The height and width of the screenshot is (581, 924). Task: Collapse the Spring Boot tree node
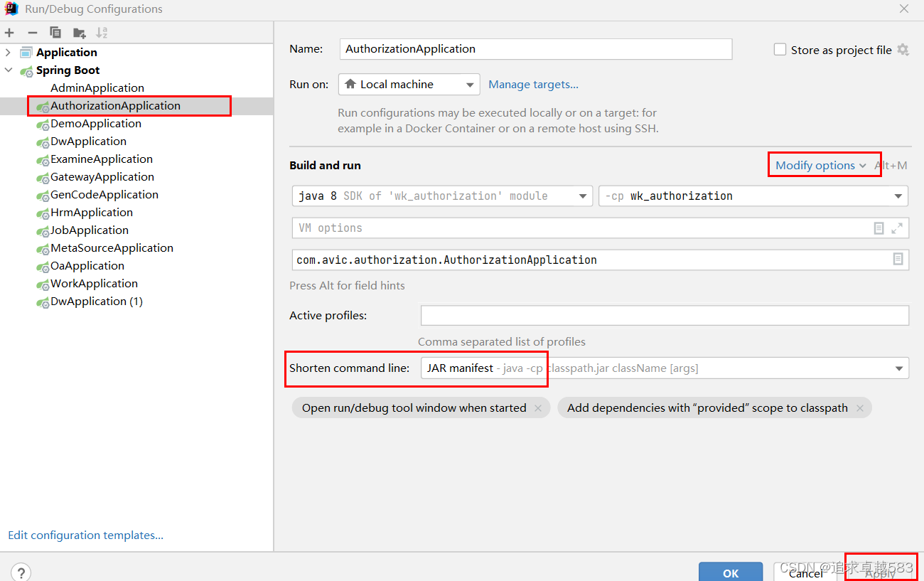tap(7, 70)
